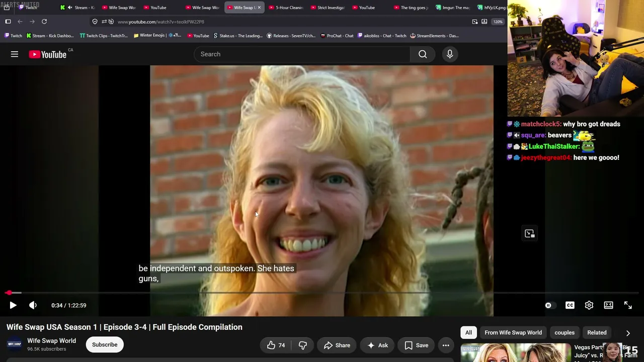The width and height of the screenshot is (644, 362).
Task: Subscribe to Wife Swap World
Action: 105,344
